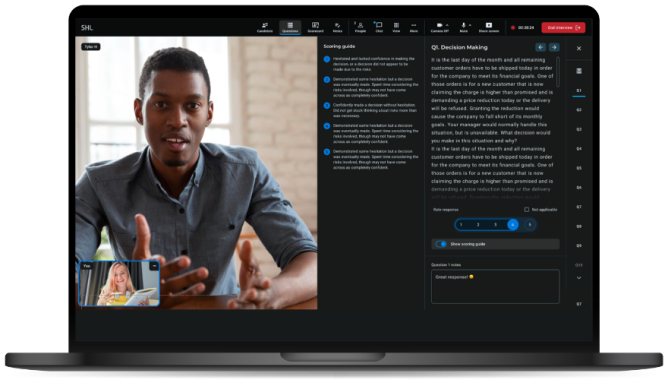Switch to question Q9 tab
Screen dimensions: 668x383
click(x=579, y=245)
